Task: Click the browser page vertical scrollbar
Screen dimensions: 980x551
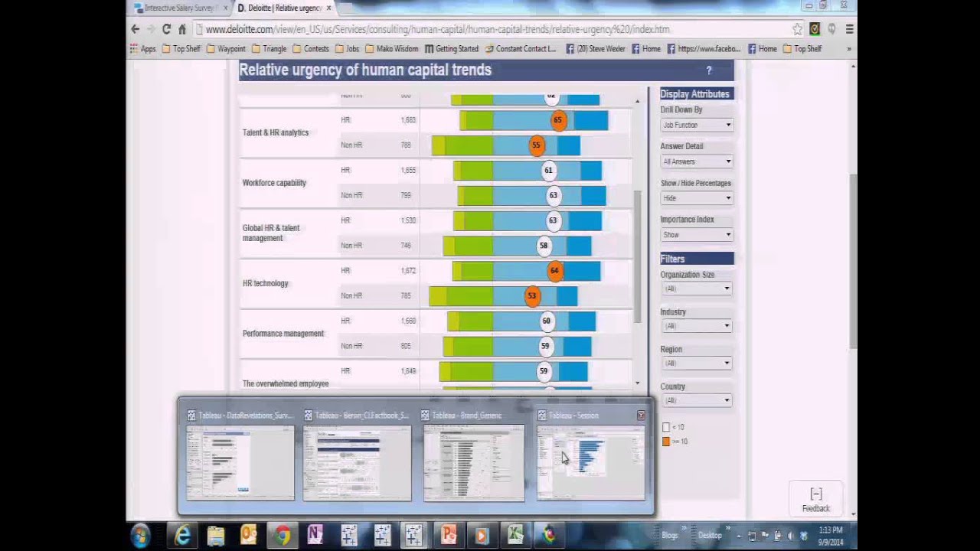Action: [x=853, y=260]
